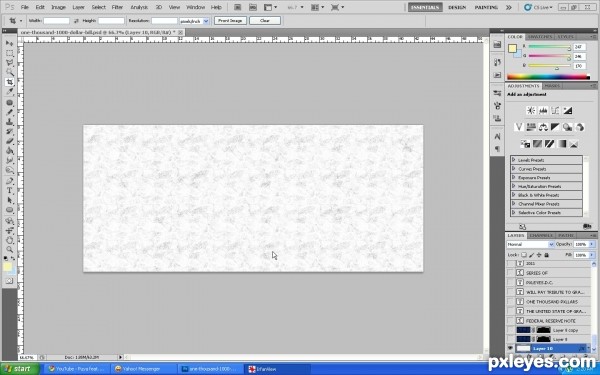
Task: Open the crop resolution units dropdown
Action: pyautogui.click(x=194, y=21)
